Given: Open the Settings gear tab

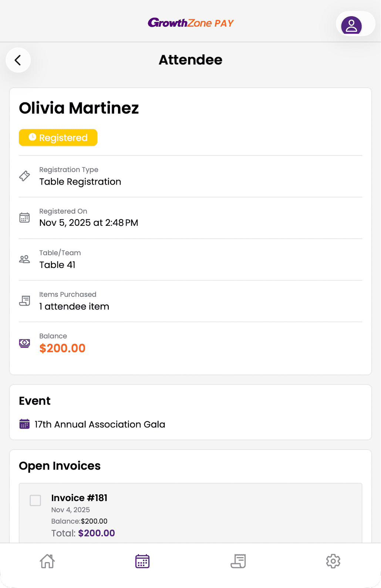Looking at the screenshot, I should pos(333,561).
